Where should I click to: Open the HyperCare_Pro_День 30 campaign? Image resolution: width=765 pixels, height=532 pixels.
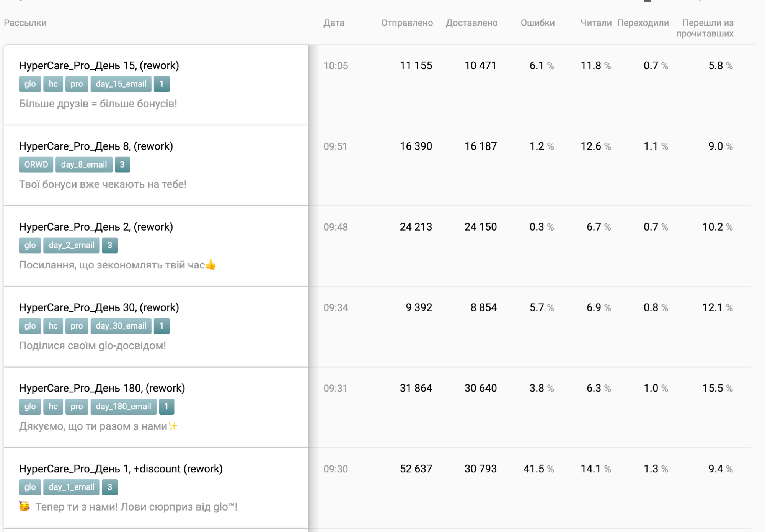coord(99,308)
